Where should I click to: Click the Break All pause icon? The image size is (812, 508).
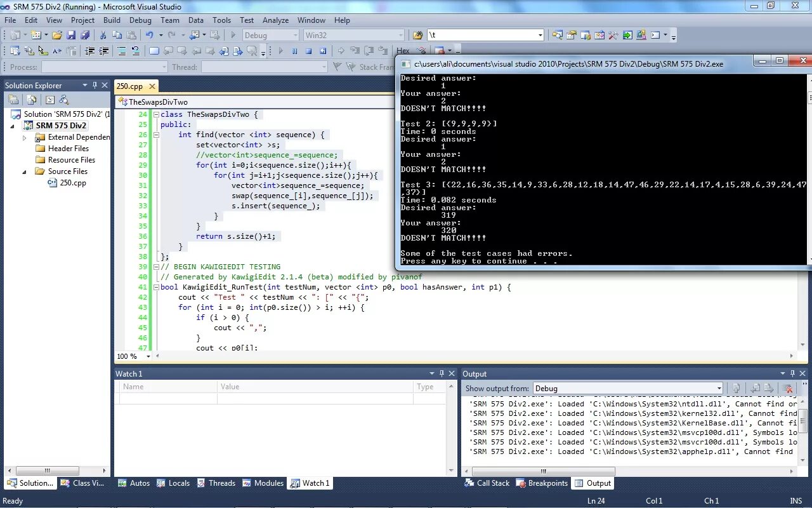(x=294, y=51)
